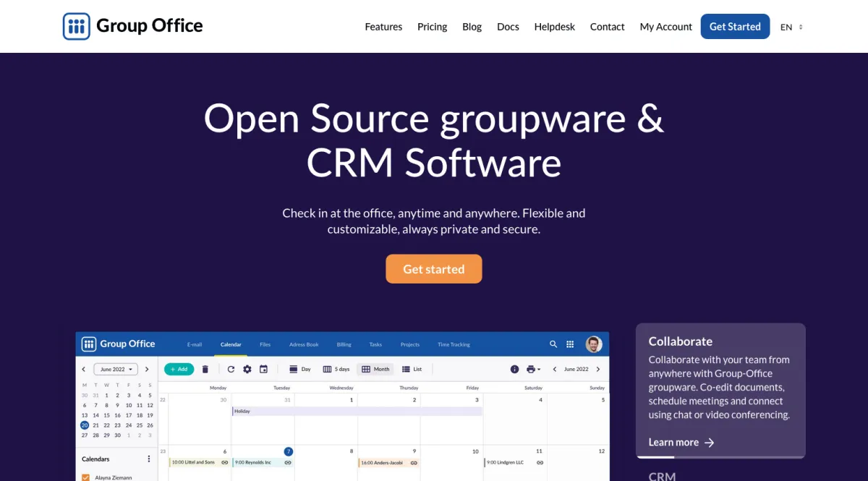868x481 pixels.
Task: Click the previous arrow beside toolbar June 2022
Action: coord(555,369)
